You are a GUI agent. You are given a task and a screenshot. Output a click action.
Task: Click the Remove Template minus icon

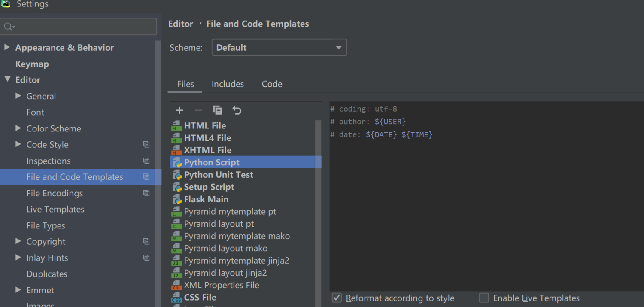click(x=198, y=110)
